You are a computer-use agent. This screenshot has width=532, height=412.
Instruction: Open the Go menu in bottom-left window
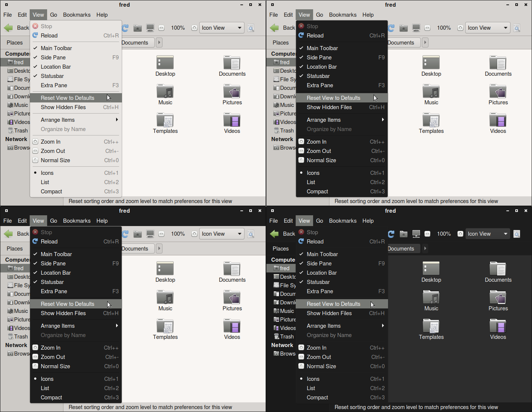[53, 221]
